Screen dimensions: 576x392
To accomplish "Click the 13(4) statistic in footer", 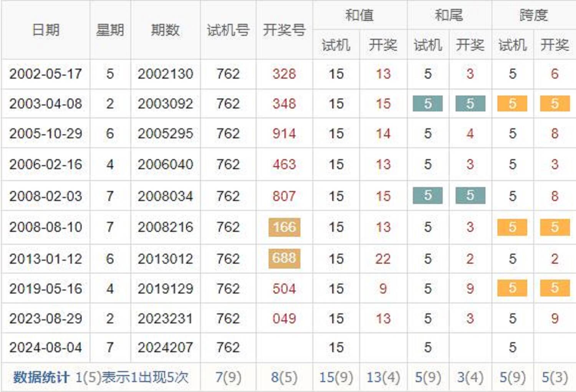I will pyautogui.click(x=383, y=377).
